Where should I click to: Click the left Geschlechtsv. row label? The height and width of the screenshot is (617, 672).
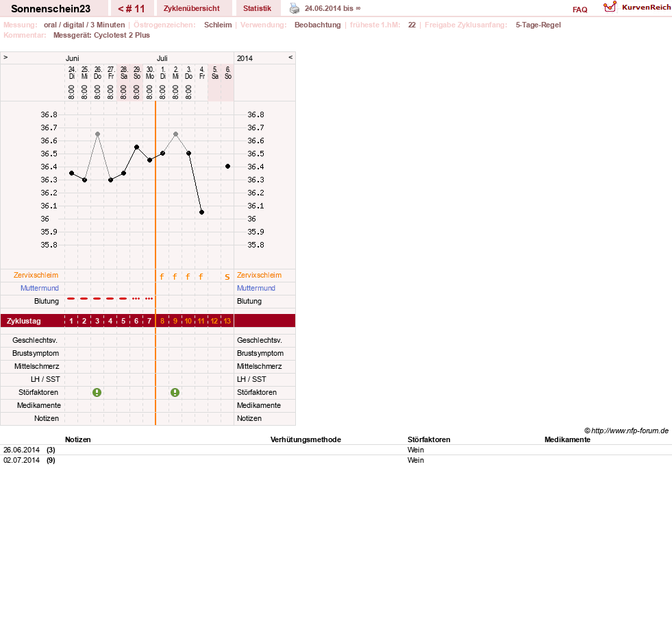[x=35, y=341]
